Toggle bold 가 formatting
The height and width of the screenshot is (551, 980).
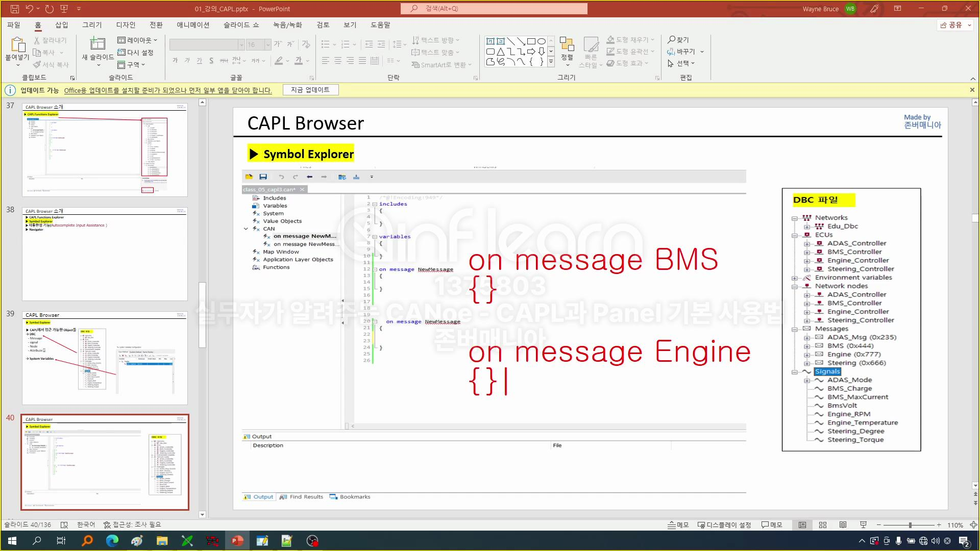[x=175, y=61]
